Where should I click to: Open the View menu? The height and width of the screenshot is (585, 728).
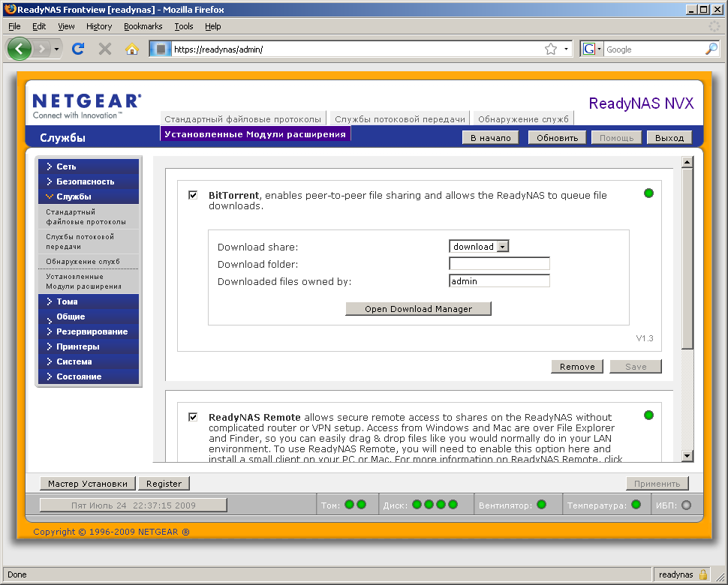[x=66, y=26]
